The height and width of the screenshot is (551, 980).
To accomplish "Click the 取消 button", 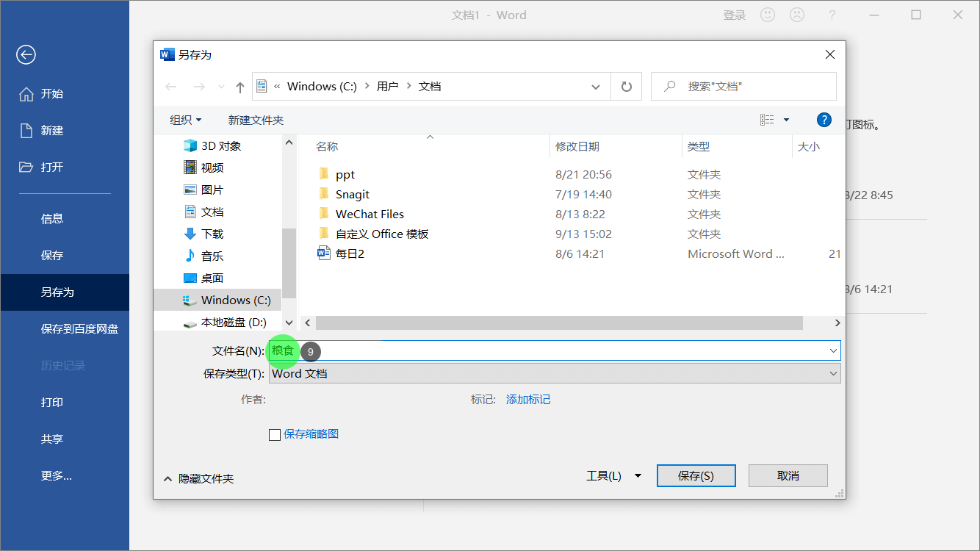I will tap(788, 475).
